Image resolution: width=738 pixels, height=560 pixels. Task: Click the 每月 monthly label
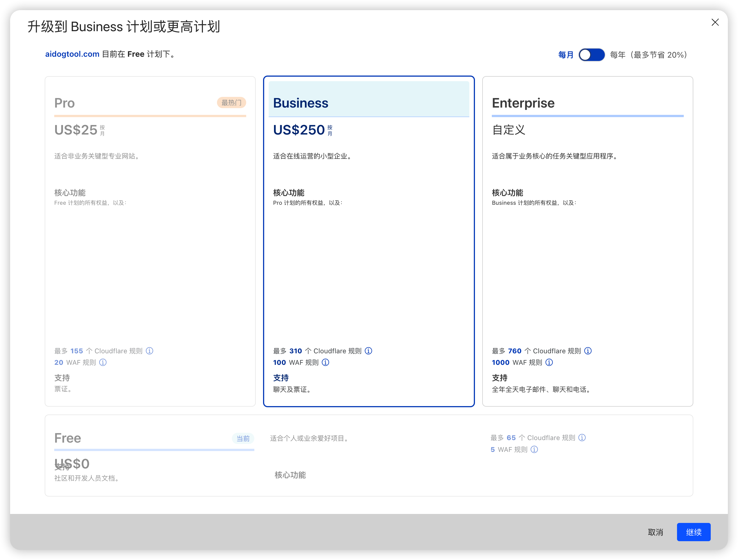click(x=566, y=55)
